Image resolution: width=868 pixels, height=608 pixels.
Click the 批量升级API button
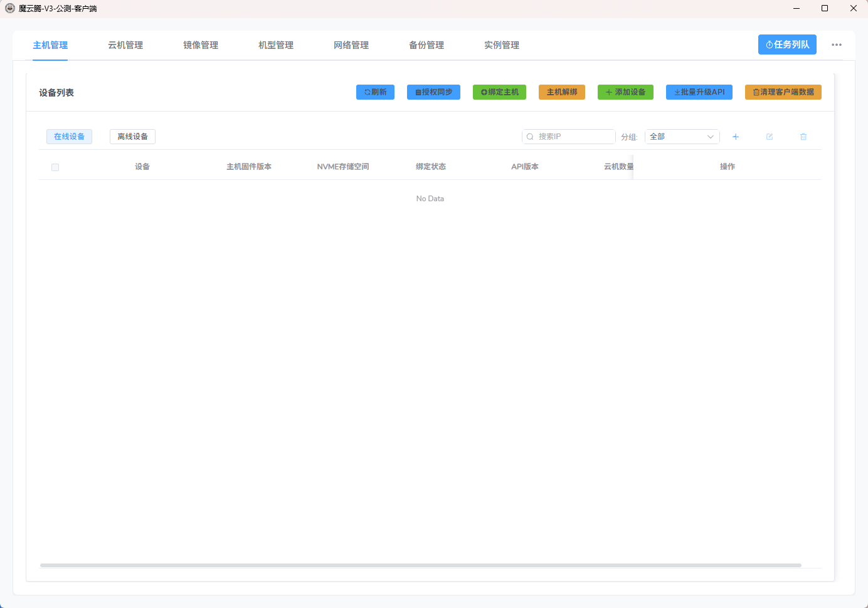(699, 92)
